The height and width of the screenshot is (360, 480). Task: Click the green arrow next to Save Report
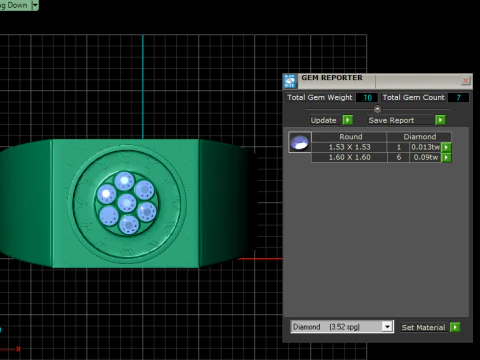(440, 120)
